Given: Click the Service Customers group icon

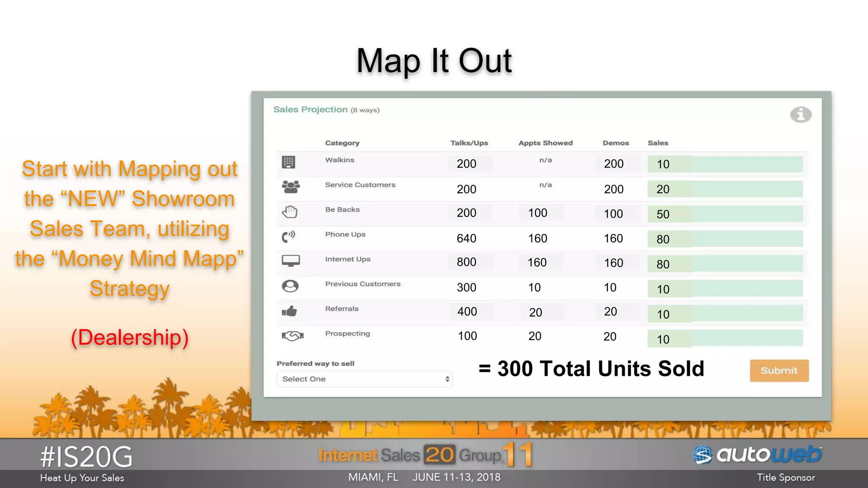Looking at the screenshot, I should (x=291, y=187).
